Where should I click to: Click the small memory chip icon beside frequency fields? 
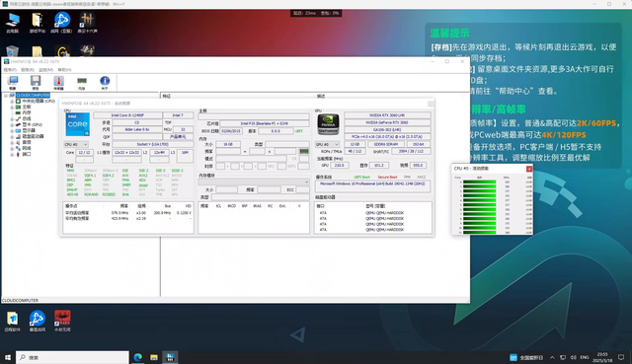click(304, 151)
